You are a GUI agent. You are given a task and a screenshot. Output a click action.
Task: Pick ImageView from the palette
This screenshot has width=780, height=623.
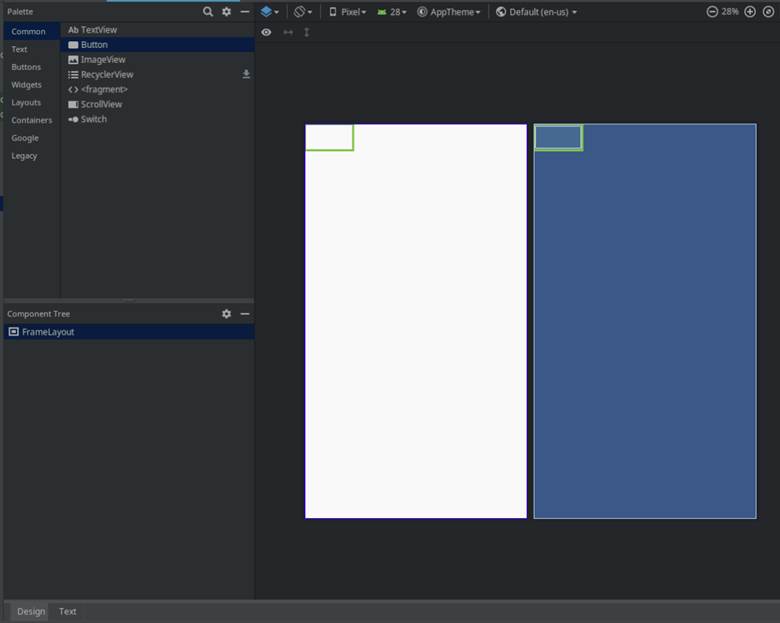pyautogui.click(x=157, y=60)
